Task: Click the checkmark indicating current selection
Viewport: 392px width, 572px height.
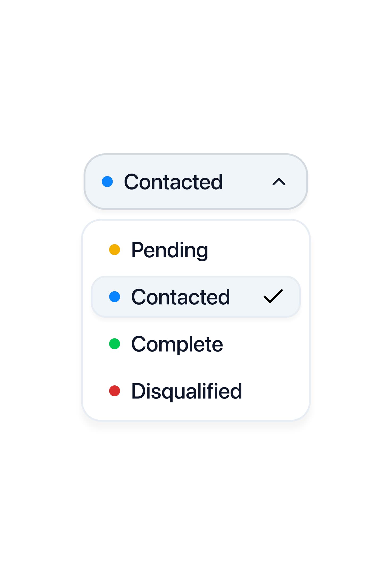Action: [x=273, y=297]
